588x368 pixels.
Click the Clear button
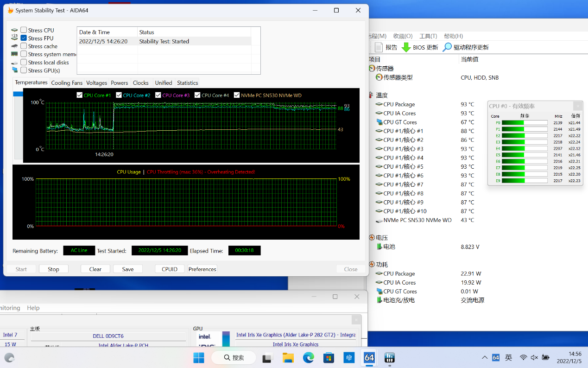(x=95, y=269)
